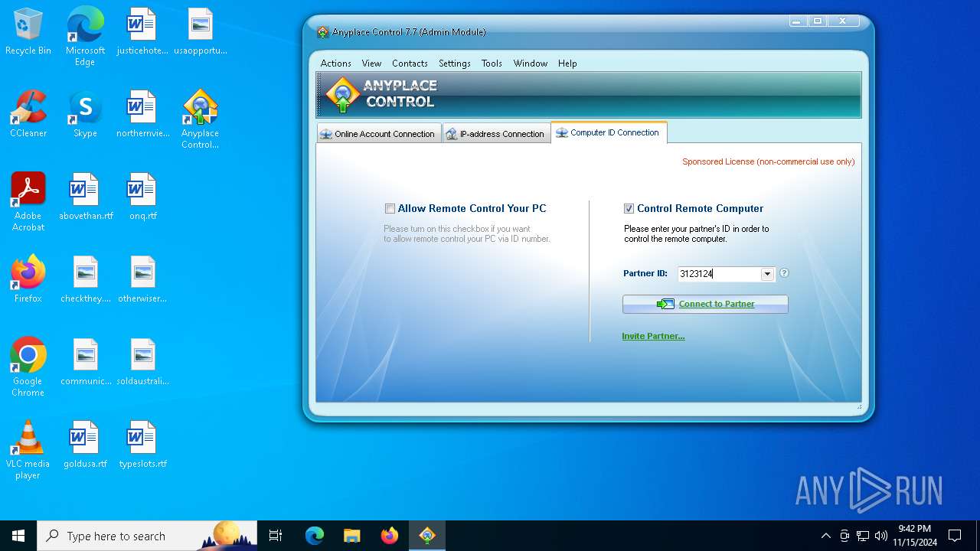
Task: Switch to IP-address Connection tab
Action: [496, 133]
